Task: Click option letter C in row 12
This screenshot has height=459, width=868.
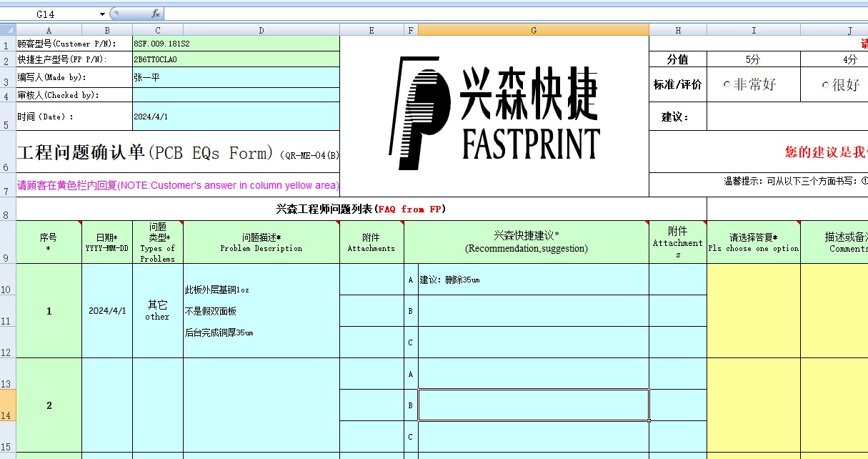Action: [x=411, y=342]
